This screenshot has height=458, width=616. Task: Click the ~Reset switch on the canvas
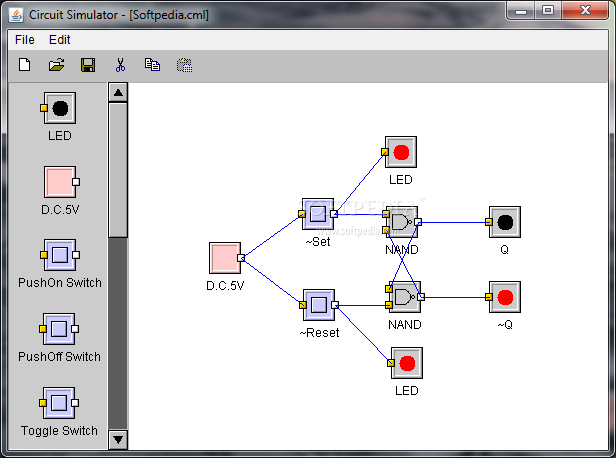point(319,305)
